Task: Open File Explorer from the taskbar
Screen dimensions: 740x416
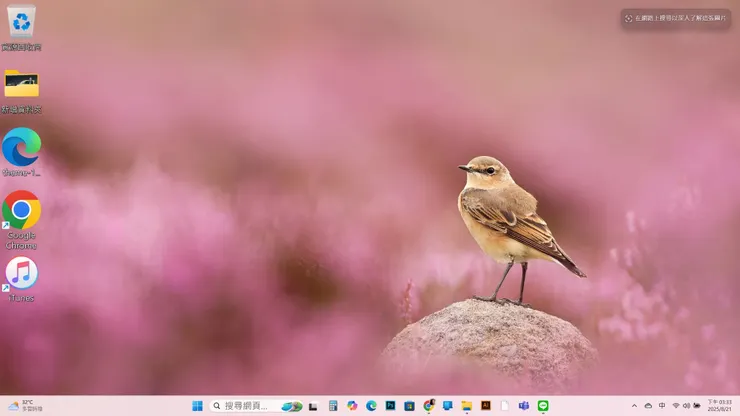Action: [467, 406]
